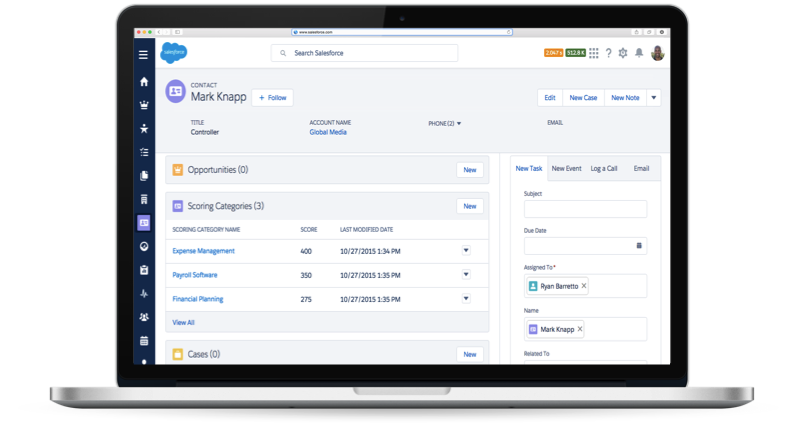Follow the Mark Knapp contact
The width and height of the screenshot is (801, 429).
coord(272,98)
